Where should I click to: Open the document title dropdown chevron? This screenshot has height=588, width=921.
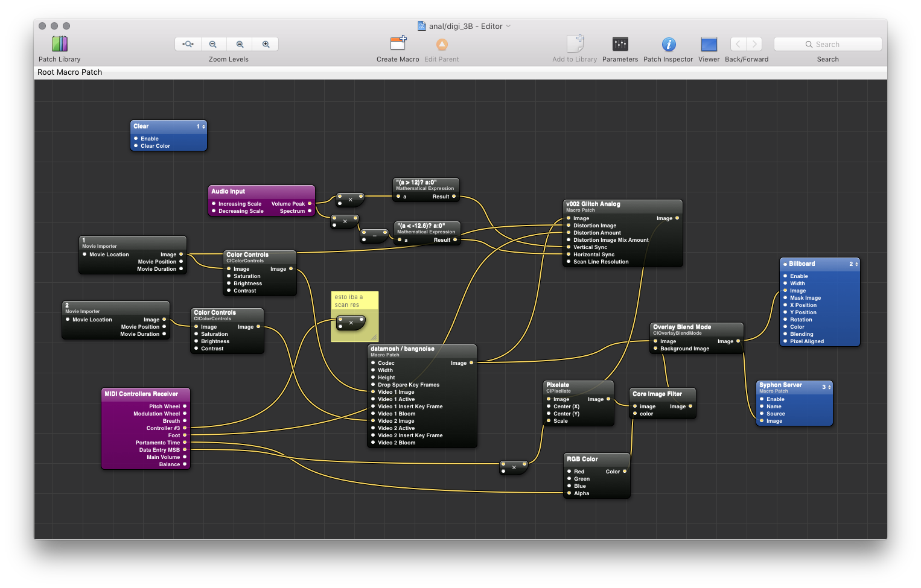click(508, 26)
